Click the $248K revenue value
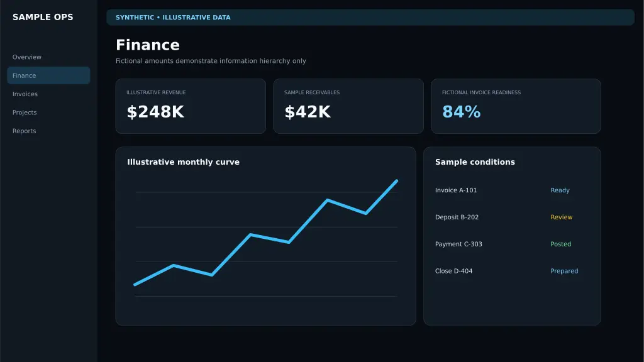644x362 pixels. click(155, 112)
